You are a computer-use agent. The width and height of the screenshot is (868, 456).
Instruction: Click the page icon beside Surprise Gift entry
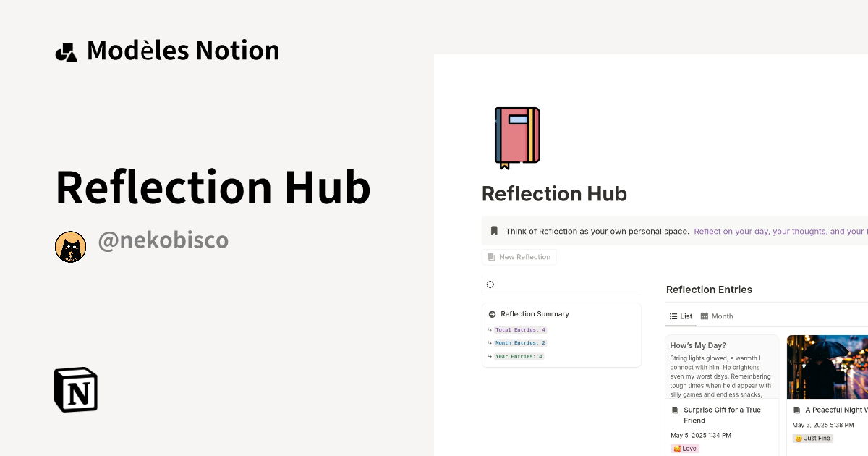click(x=676, y=410)
